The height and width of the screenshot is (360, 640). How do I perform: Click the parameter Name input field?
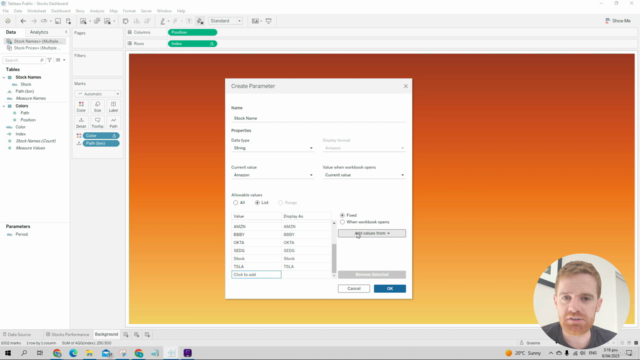point(318,118)
